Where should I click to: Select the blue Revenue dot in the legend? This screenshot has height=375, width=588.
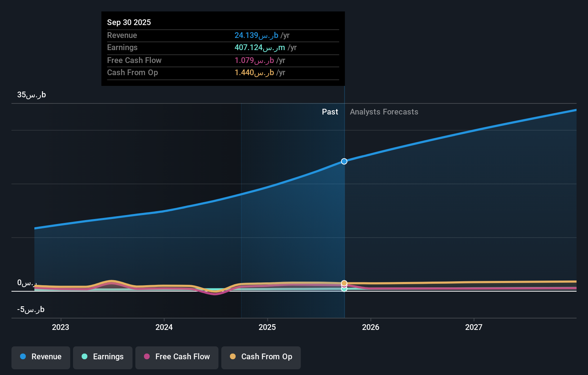click(23, 357)
